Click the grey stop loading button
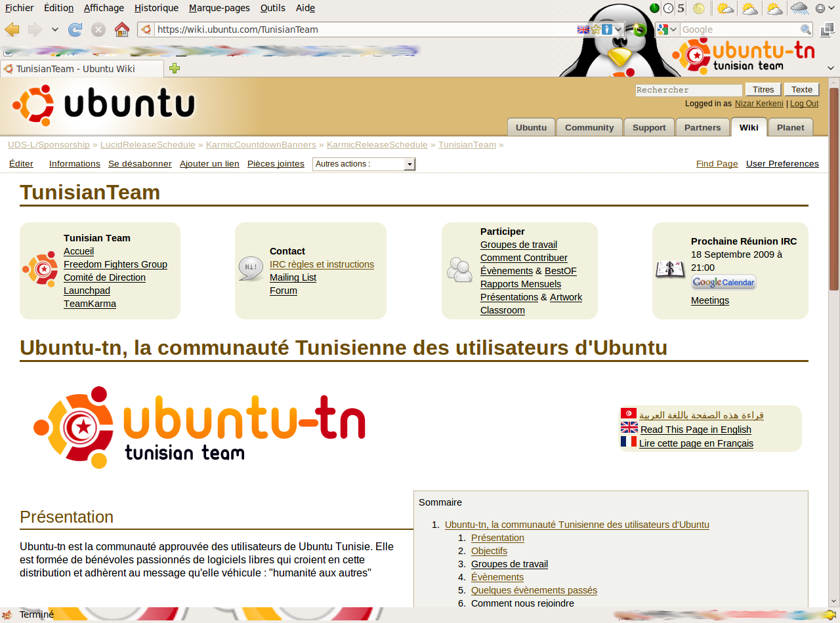 [98, 30]
